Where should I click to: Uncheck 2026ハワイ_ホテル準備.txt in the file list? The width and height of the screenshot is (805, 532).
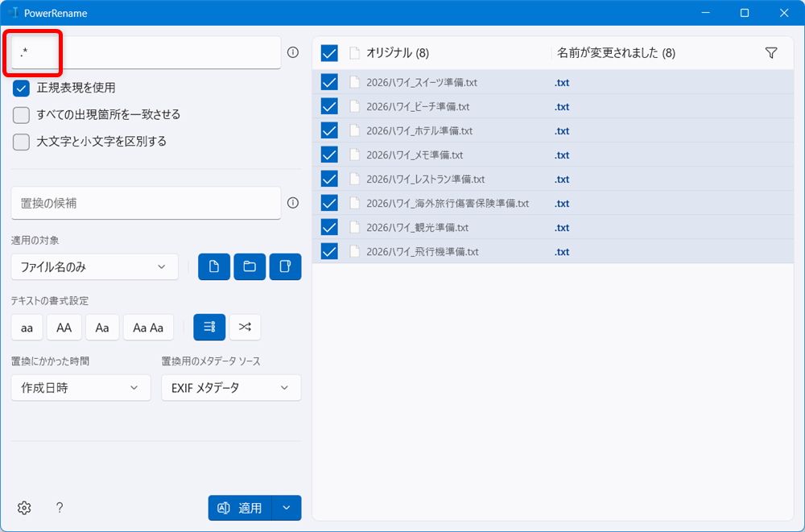coord(328,130)
